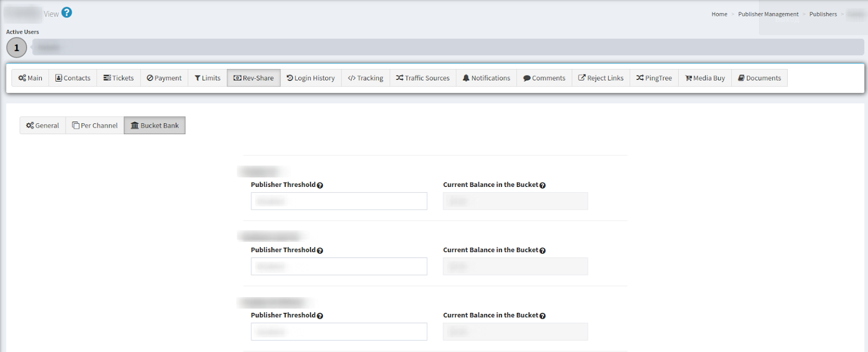Click the Home breadcrumb link

point(719,14)
